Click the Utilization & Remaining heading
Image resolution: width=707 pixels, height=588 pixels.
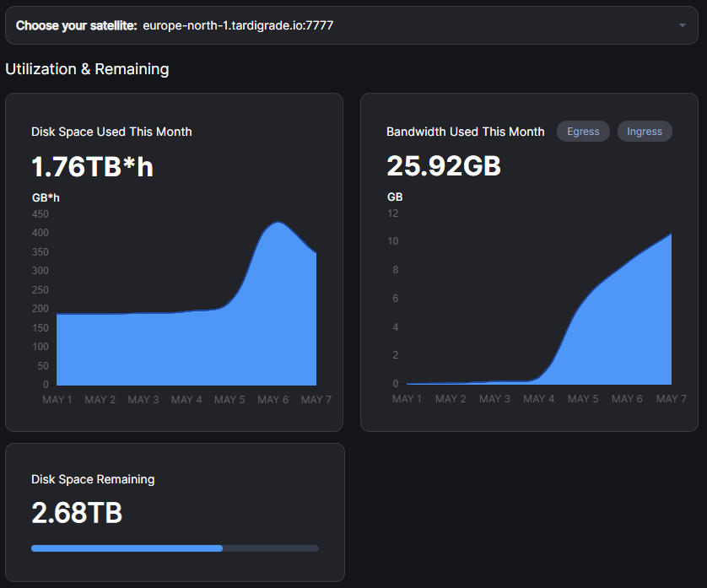pos(87,69)
